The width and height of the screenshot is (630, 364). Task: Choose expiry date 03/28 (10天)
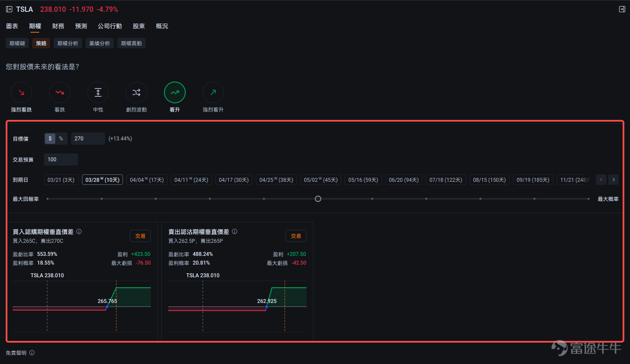[102, 180]
